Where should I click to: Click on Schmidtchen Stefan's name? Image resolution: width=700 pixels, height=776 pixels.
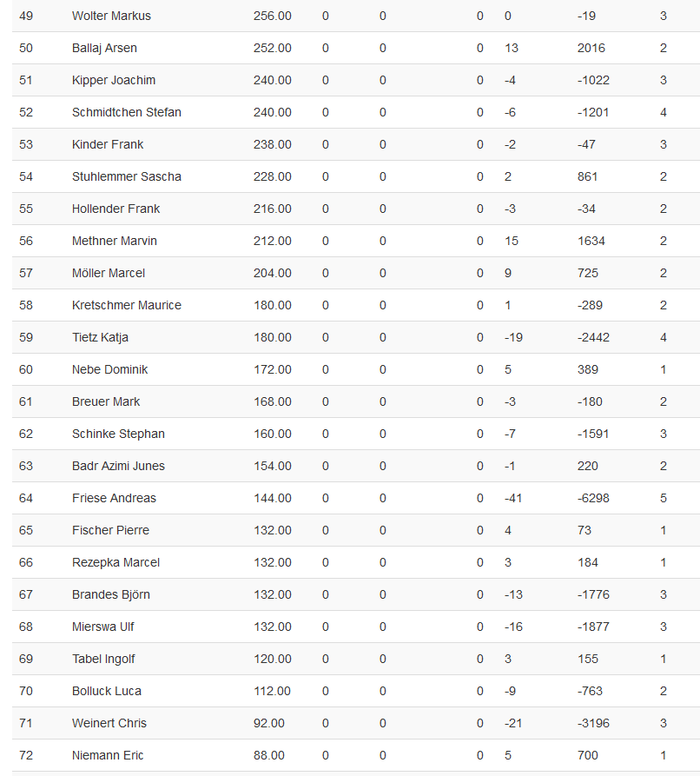pos(127,112)
